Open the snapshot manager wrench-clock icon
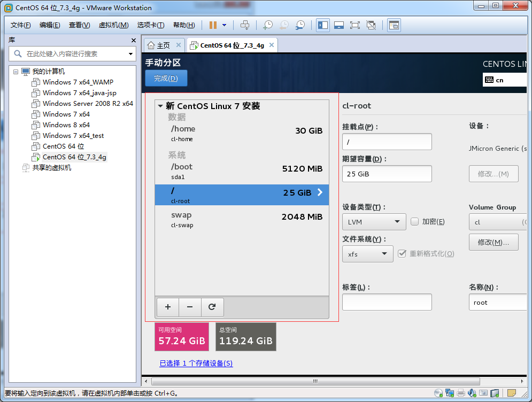Viewport: 532px width, 402px height. [300, 25]
